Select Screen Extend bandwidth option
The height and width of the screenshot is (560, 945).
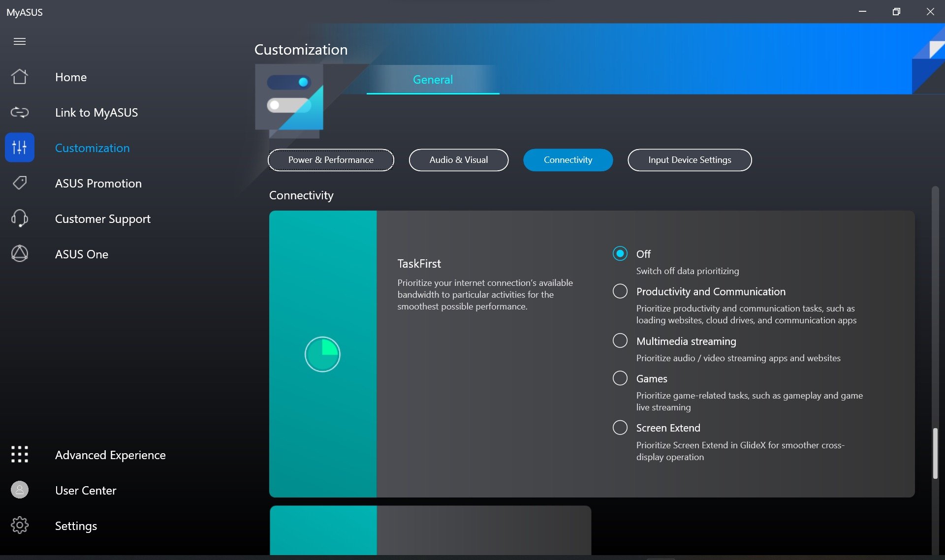tap(620, 427)
